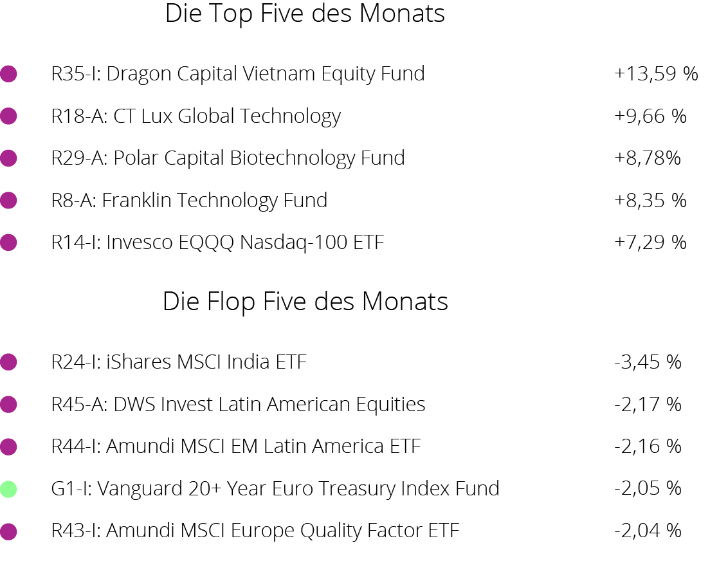The width and height of the screenshot is (728, 570).
Task: Select the bullet before Invesco EQQQ Nasdaq-100 ETF
Action: point(8,243)
